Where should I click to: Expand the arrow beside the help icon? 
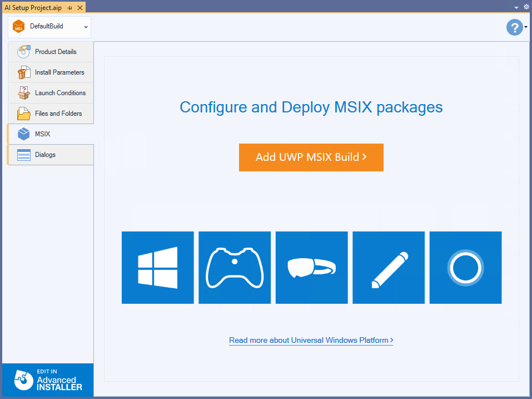pyautogui.click(x=526, y=27)
